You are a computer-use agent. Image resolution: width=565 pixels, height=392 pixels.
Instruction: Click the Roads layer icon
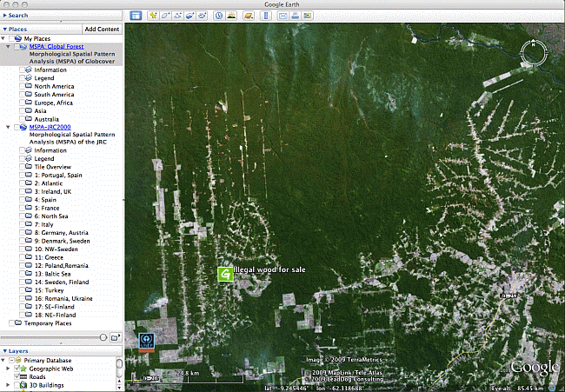pyautogui.click(x=23, y=377)
